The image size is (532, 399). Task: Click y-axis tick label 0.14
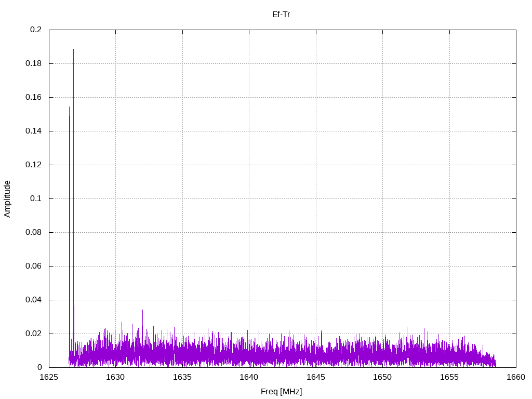(34, 131)
